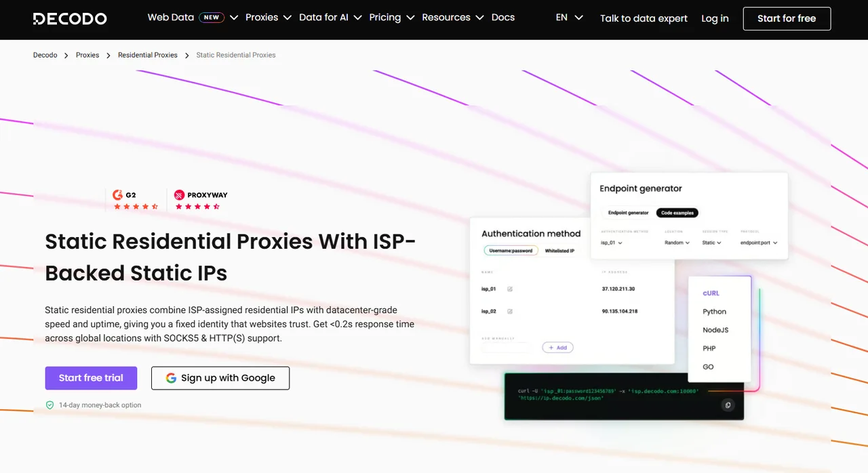Viewport: 868px width, 473px height.
Task: Click the add manually input field
Action: coord(506,348)
